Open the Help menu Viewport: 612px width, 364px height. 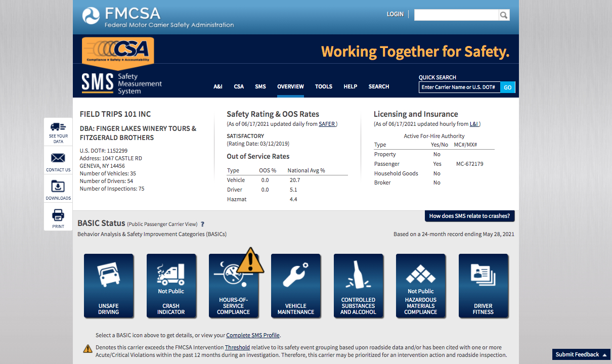[x=351, y=86]
